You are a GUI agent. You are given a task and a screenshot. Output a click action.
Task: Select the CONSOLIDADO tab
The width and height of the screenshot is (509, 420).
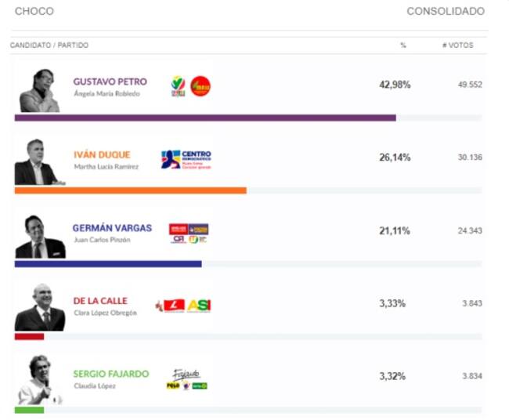[445, 11]
